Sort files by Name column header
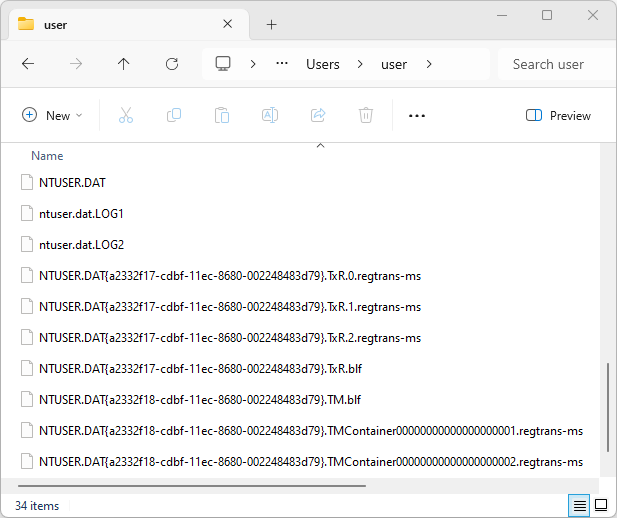Viewport: 618px width, 518px height. [47, 156]
